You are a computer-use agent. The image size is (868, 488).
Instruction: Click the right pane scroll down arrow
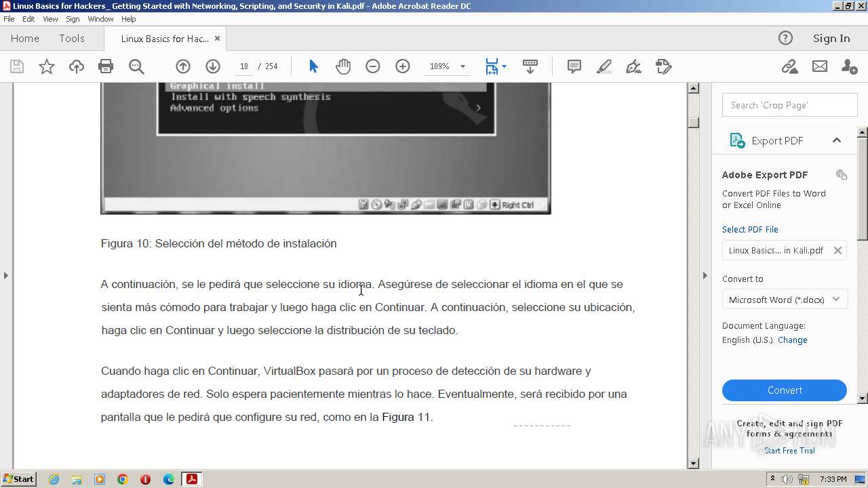click(863, 399)
